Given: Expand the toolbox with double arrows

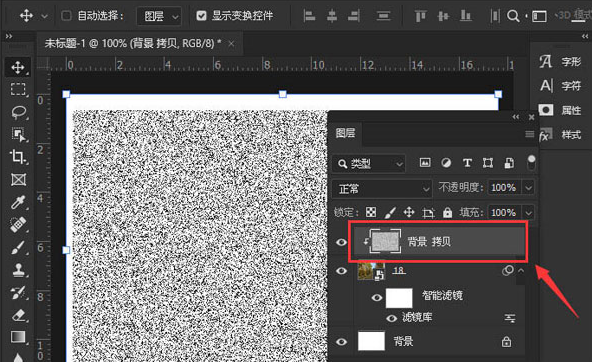Looking at the screenshot, I should tap(9, 36).
